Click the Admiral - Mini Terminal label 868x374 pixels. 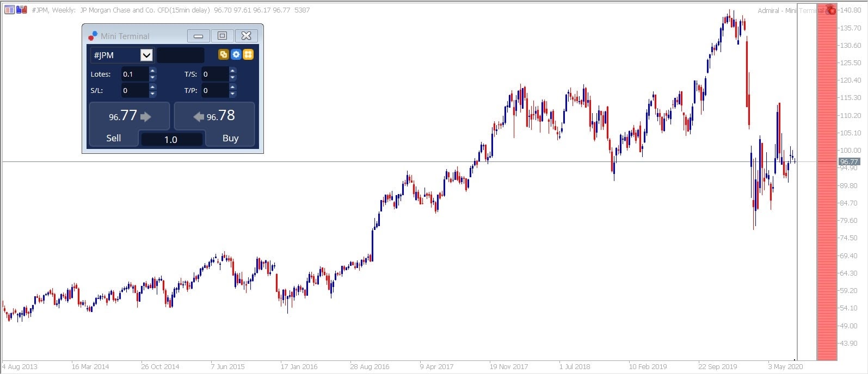tap(791, 10)
